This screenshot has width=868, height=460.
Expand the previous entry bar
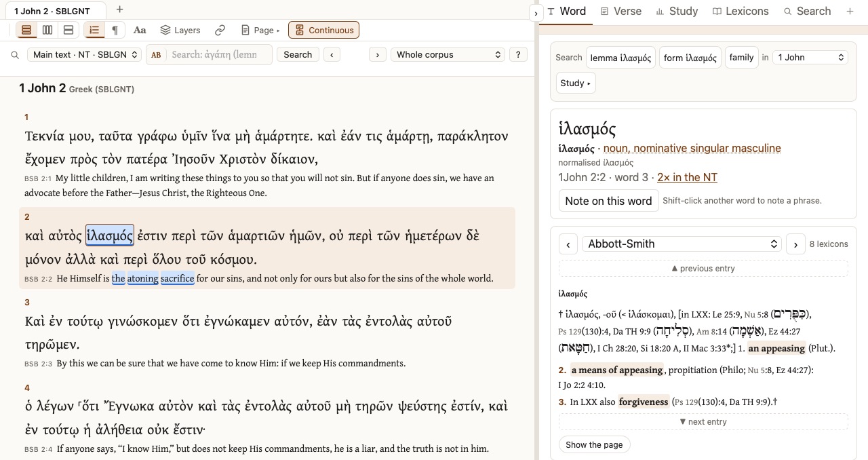click(703, 269)
